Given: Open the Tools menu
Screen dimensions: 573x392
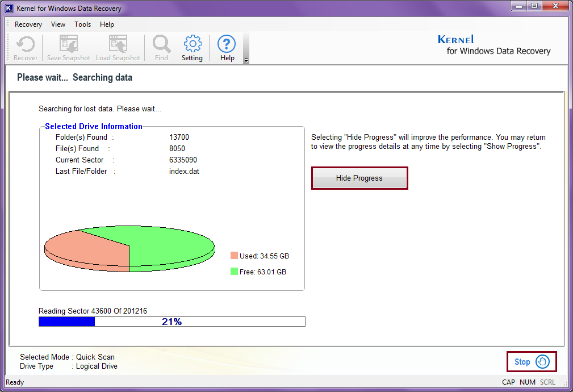Looking at the screenshot, I should 82,24.
